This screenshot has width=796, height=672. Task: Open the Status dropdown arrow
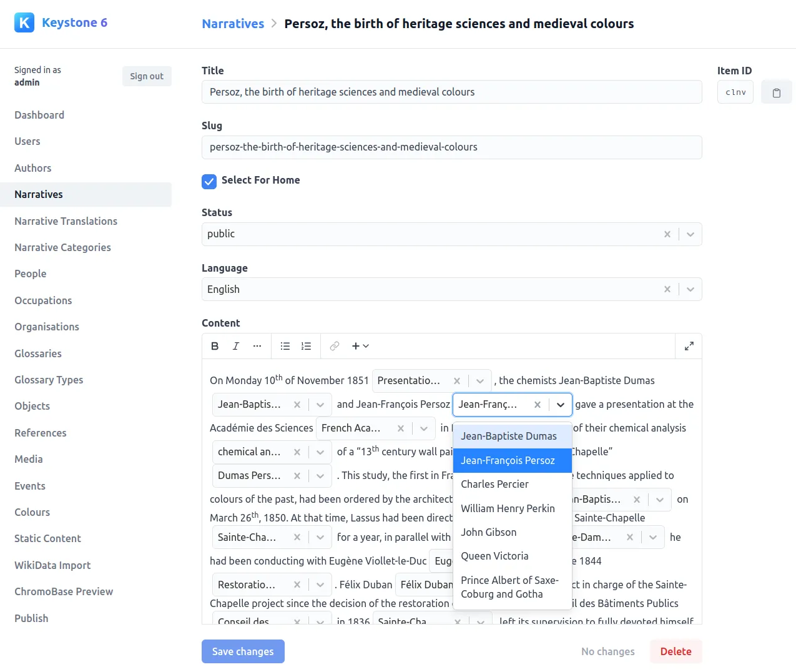[x=690, y=234]
